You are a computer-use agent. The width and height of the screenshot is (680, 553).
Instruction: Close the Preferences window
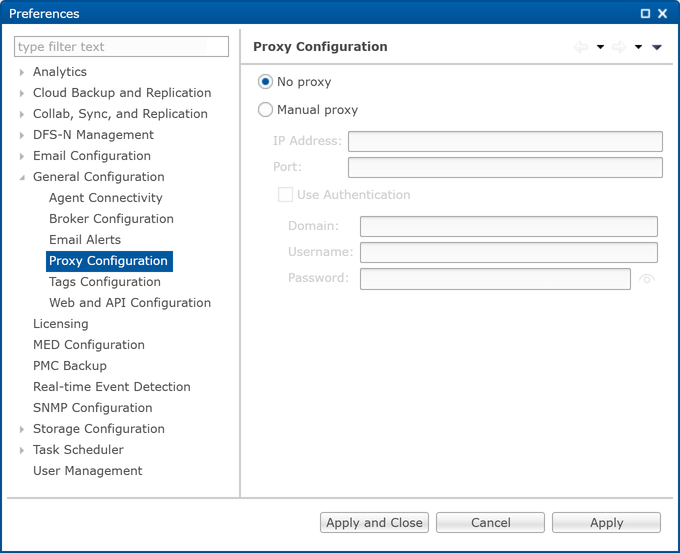coord(663,13)
